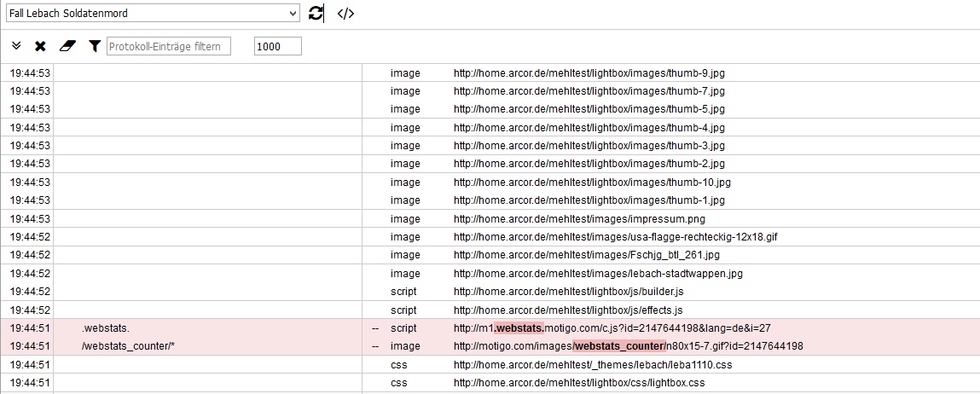Click the X icon to clear the logger
980x394 pixels.
pyautogui.click(x=40, y=46)
